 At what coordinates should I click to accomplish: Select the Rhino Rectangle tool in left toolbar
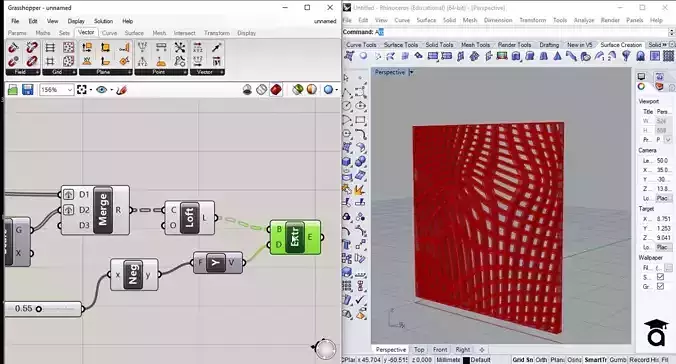[360, 120]
